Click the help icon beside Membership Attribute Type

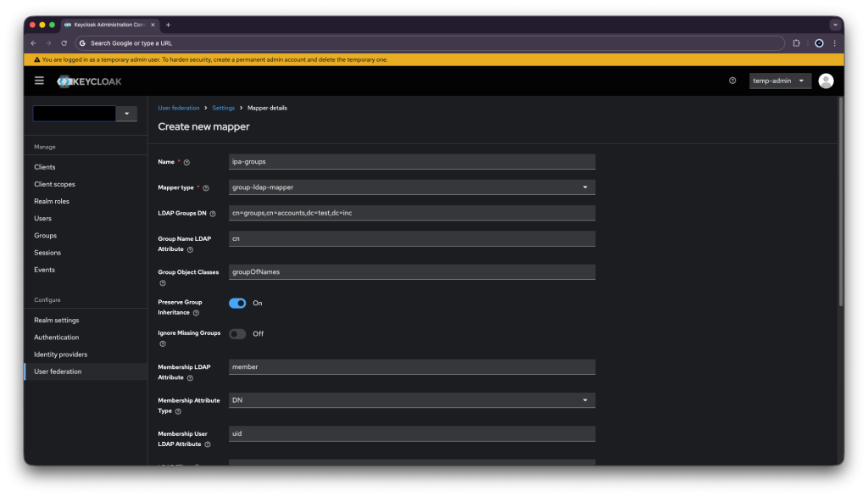tap(178, 411)
